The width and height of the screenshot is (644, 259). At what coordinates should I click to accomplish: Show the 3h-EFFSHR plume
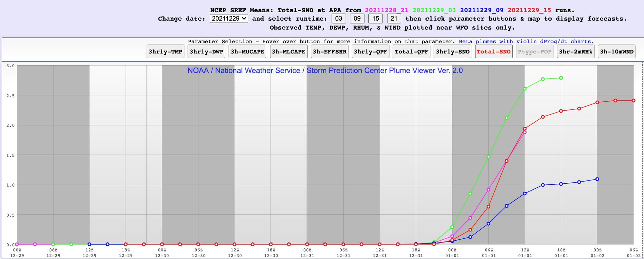pos(330,51)
